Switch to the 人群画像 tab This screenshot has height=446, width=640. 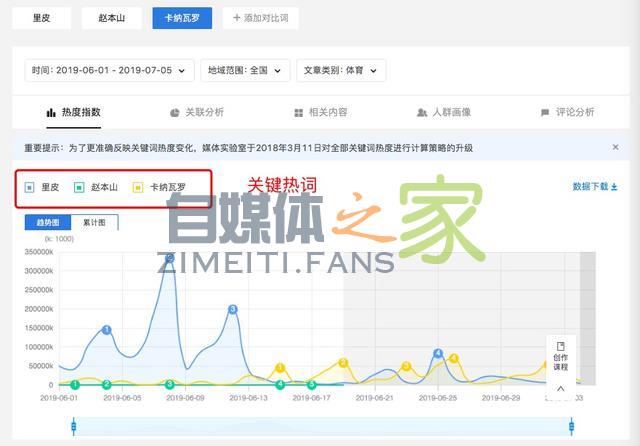click(x=444, y=113)
